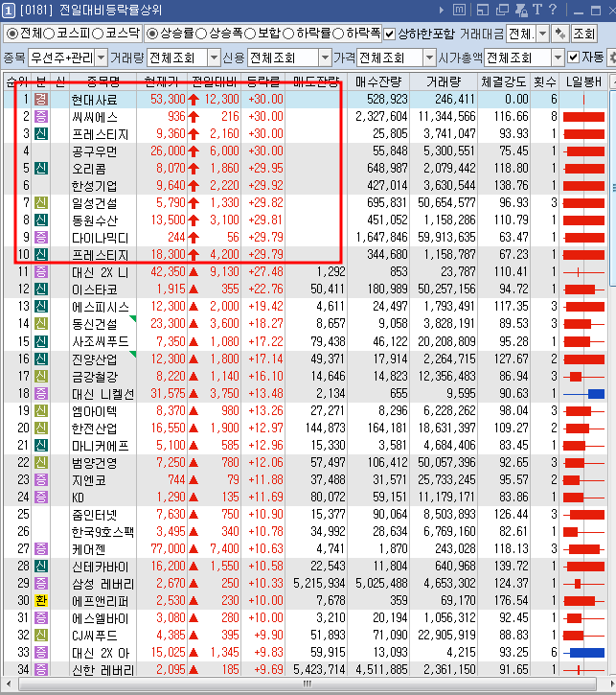Open stock 금강철강 from the list
The image size is (616, 695).
pos(94,377)
